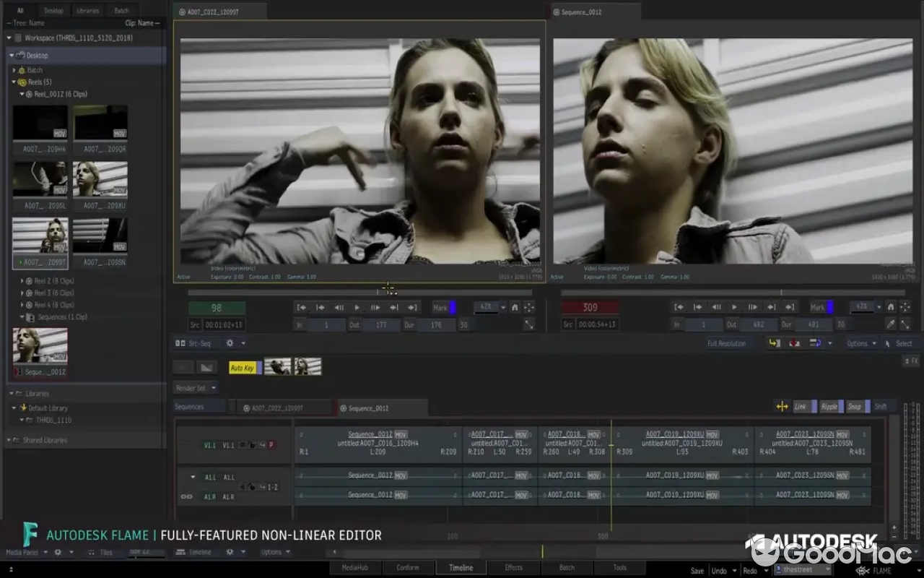The height and width of the screenshot is (578, 924).
Task: Click the Save button
Action: [x=697, y=571]
